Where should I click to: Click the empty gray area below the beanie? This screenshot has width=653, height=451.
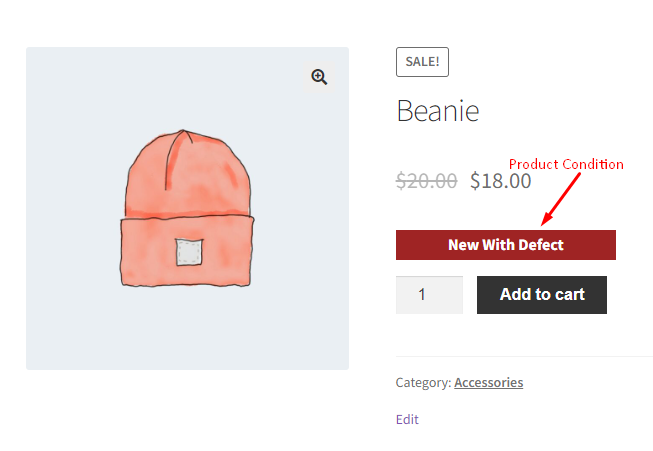click(187, 329)
